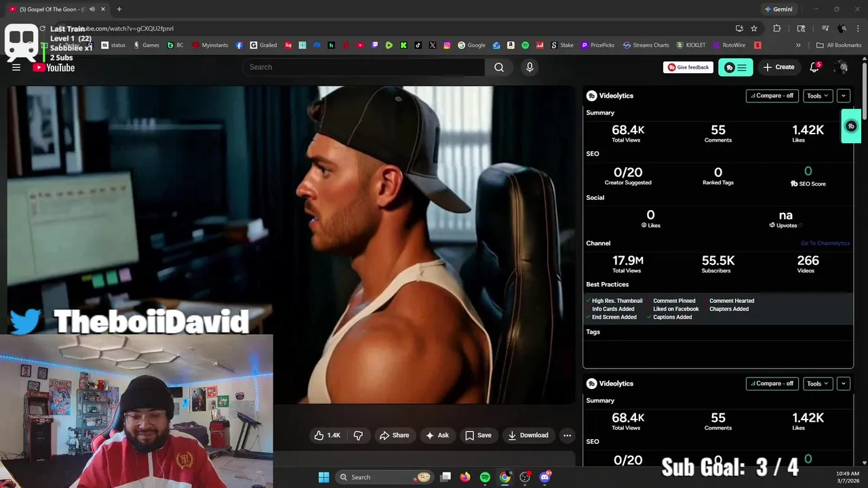
Task: Open the YouTube hamburger guide menu
Action: pyautogui.click(x=16, y=67)
